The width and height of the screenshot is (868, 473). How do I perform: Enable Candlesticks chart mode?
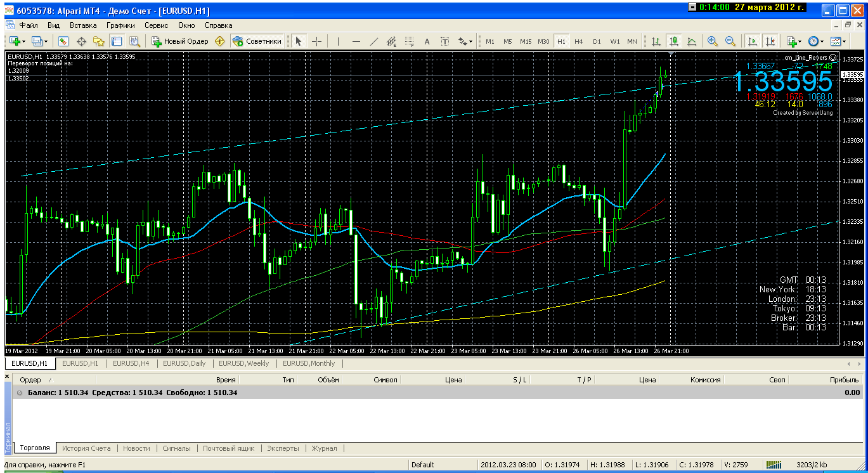pos(674,41)
